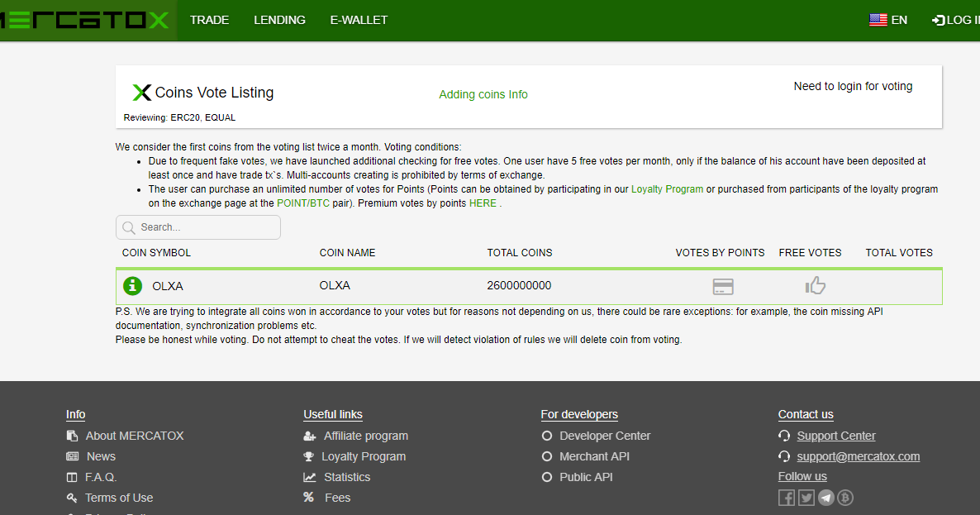Open OLXA coin info icon

tap(132, 286)
